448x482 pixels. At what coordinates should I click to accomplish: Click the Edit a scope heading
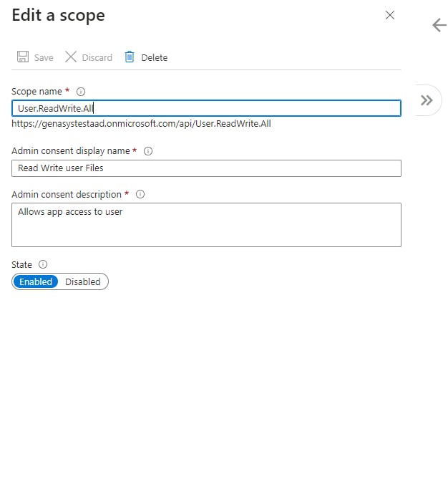tap(59, 15)
